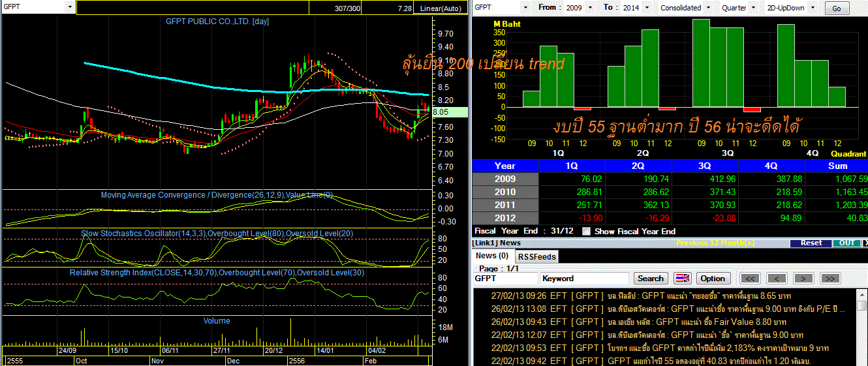This screenshot has height=366, width=868.
Task: Open the financial panel GFPT symbol dropdown
Action: 525,7
